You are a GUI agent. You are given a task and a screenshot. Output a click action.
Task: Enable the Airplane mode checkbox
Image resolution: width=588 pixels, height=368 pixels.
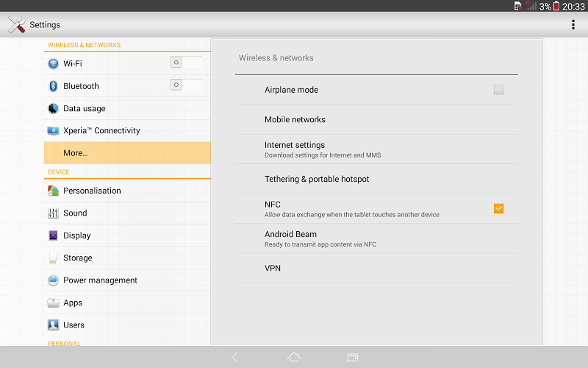(499, 90)
